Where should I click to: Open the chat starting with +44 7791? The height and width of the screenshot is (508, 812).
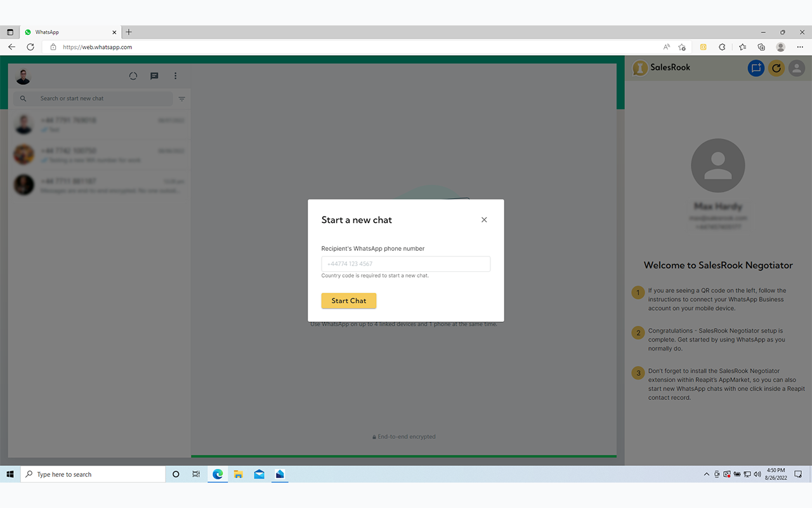coord(100,124)
